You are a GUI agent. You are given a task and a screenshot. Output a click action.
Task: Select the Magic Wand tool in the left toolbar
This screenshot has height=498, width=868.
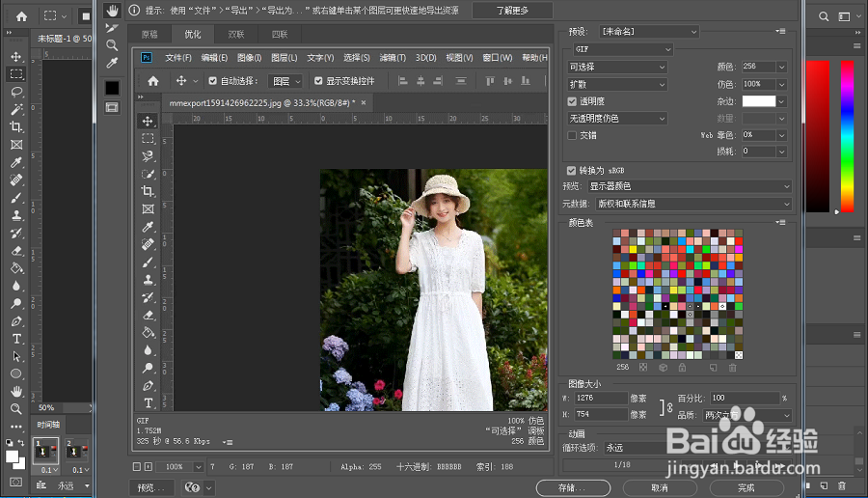click(16, 109)
